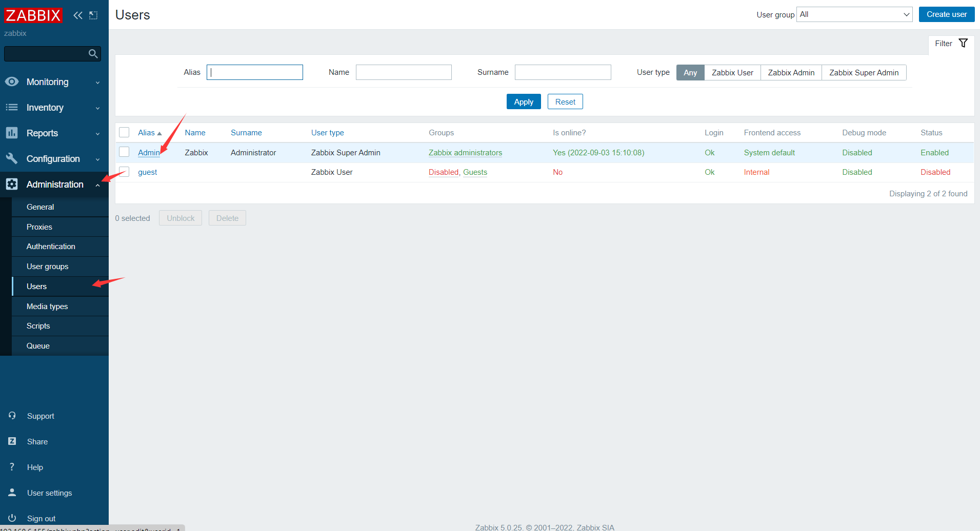980x531 pixels.
Task: Click 'Displaying 2 of 2 found' text
Action: 928,194
